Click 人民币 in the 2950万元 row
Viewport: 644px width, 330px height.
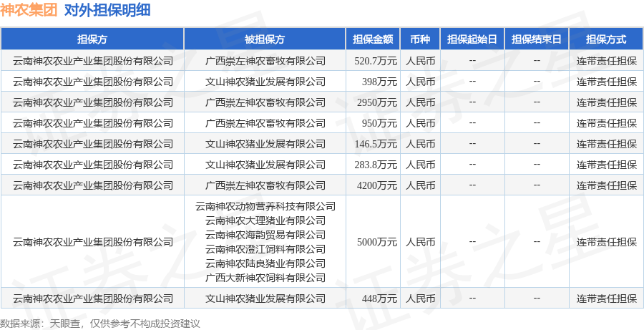click(x=420, y=102)
